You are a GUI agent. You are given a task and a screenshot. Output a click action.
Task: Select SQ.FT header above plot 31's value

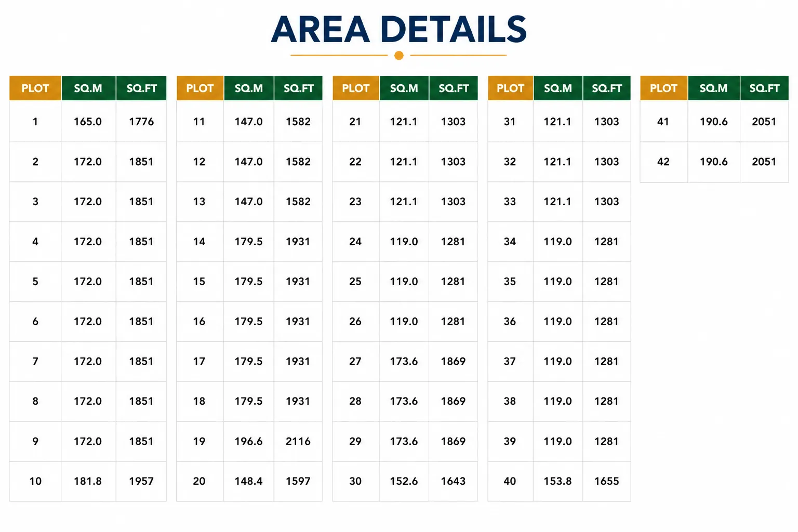[x=607, y=88]
